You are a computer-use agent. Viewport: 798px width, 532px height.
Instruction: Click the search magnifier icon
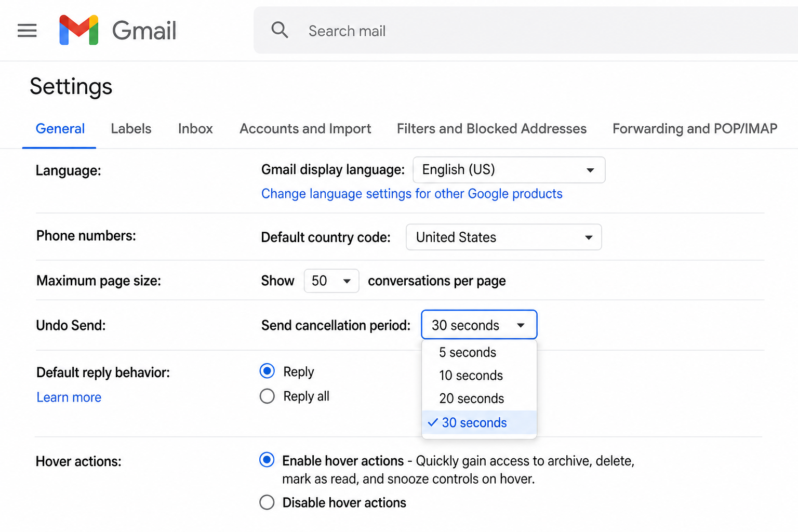pyautogui.click(x=280, y=30)
